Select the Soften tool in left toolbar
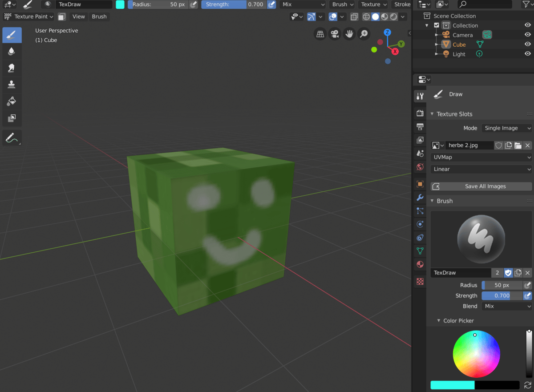Viewport: 534px width, 392px height. 12,52
